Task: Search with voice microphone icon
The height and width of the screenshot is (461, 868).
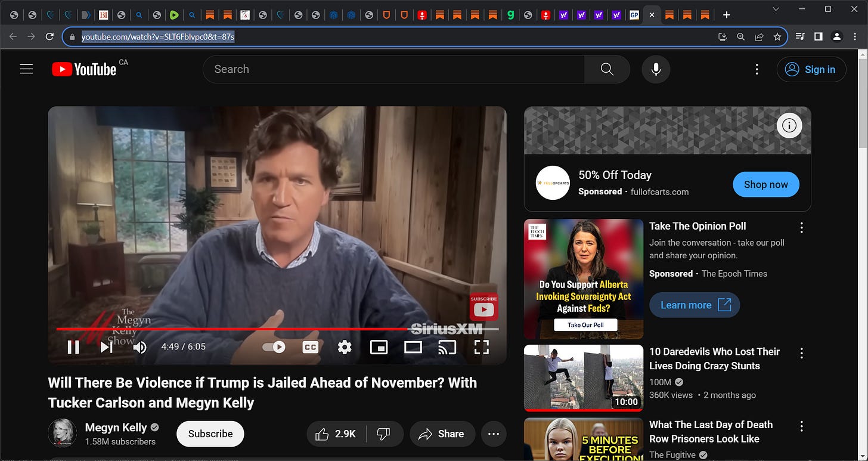Action: 656,69
